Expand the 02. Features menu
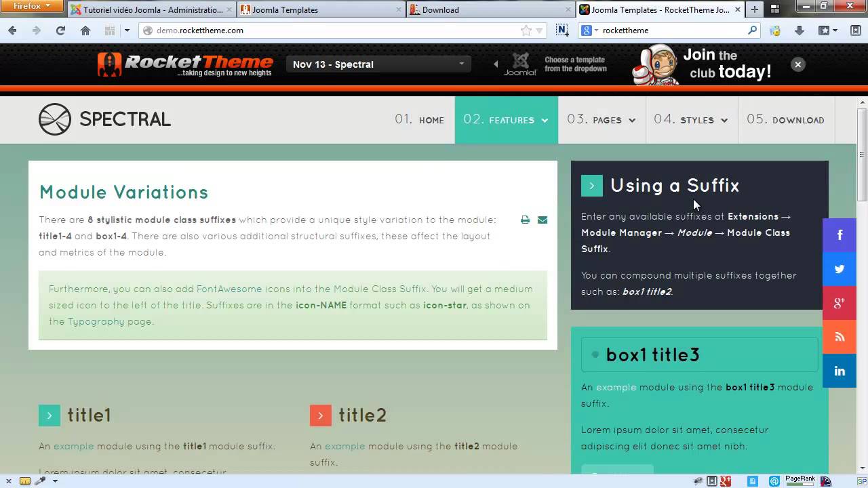 [x=506, y=120]
